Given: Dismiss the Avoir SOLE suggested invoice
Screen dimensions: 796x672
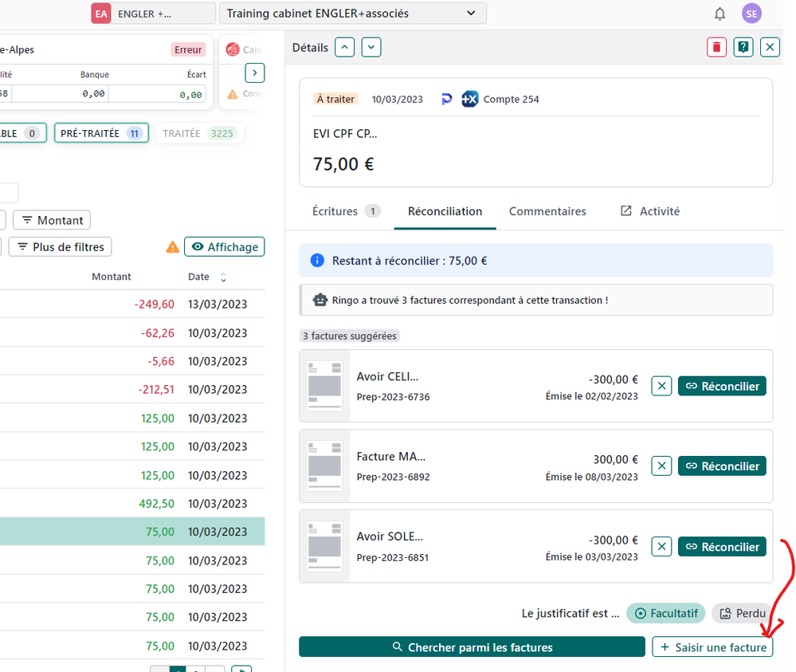Looking at the screenshot, I should pyautogui.click(x=661, y=547).
